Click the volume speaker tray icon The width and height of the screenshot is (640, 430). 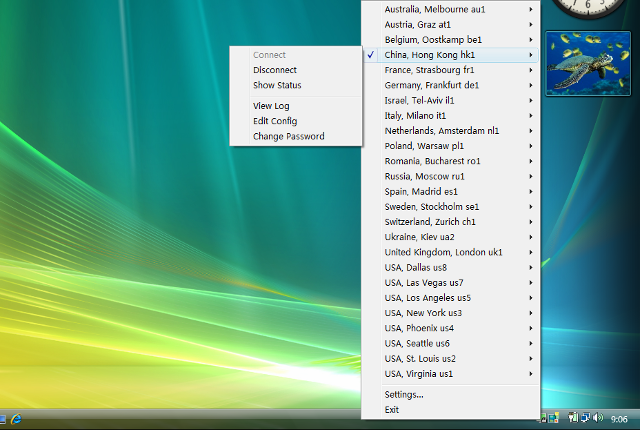(x=598, y=417)
